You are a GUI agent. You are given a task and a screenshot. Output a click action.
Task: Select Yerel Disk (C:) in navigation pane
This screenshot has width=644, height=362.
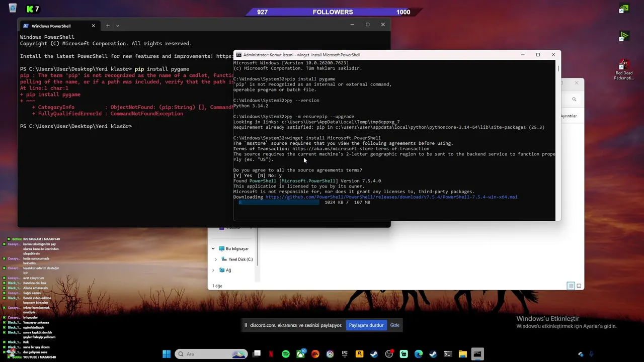point(237,259)
